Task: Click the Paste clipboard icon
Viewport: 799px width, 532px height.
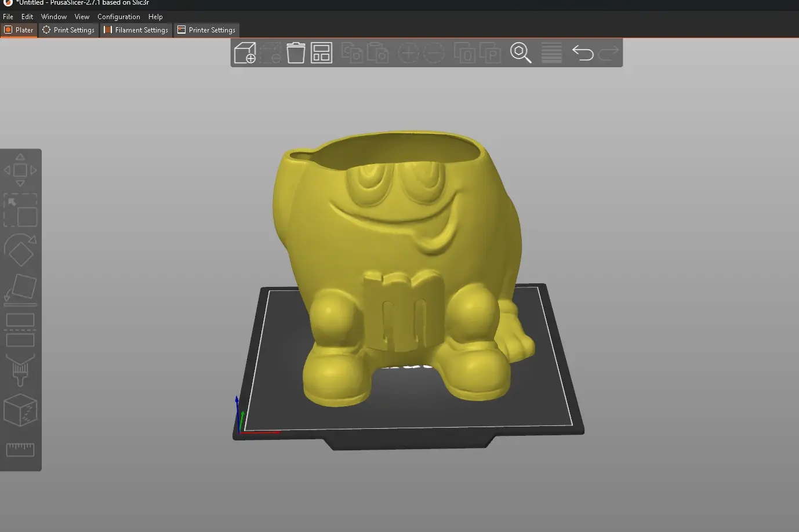Action: click(x=377, y=53)
